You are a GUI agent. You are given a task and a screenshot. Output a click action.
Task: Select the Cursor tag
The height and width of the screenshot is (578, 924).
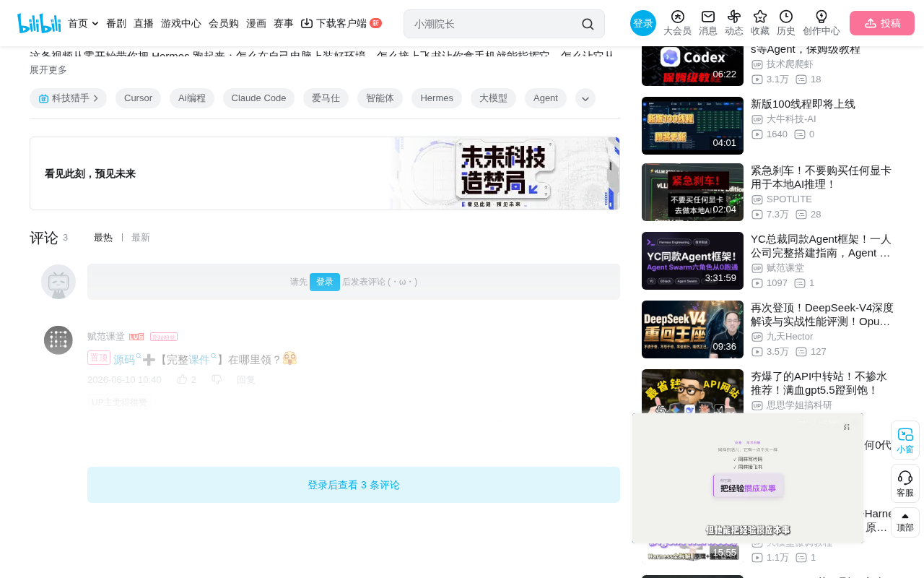tap(138, 98)
